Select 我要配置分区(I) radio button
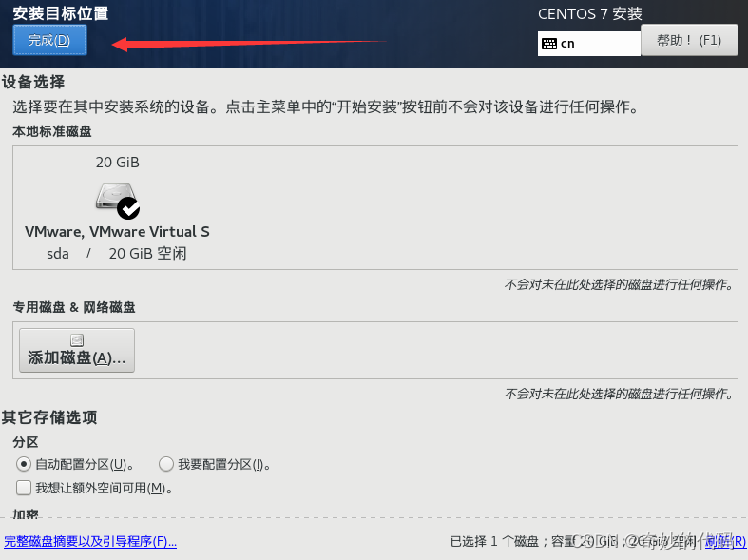The width and height of the screenshot is (748, 560). coord(166,464)
